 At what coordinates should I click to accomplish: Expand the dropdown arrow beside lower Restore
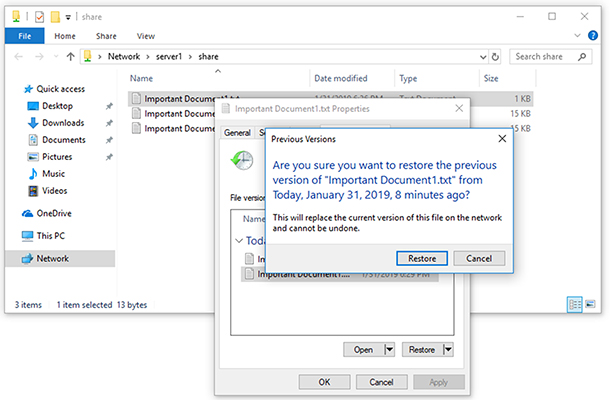(x=448, y=349)
